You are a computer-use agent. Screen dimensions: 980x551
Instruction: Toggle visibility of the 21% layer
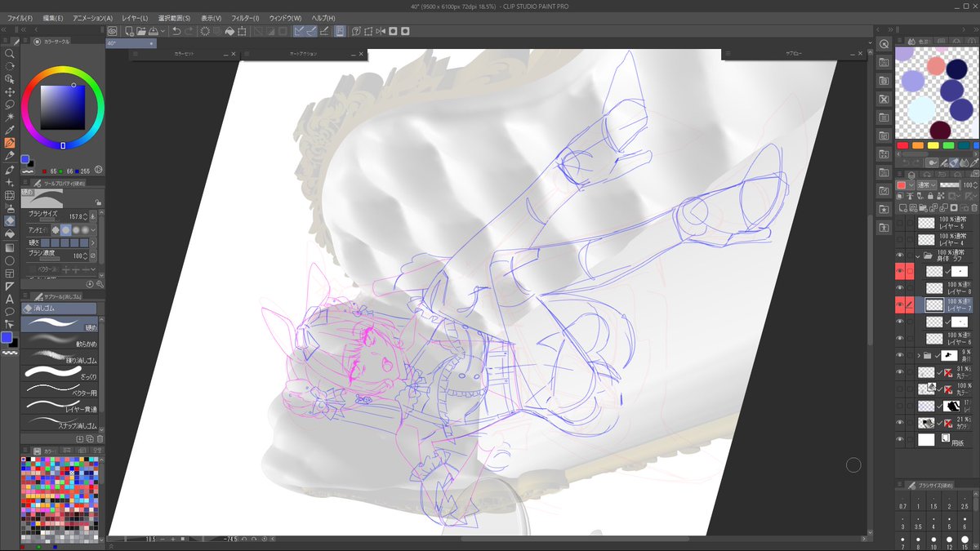click(x=900, y=422)
